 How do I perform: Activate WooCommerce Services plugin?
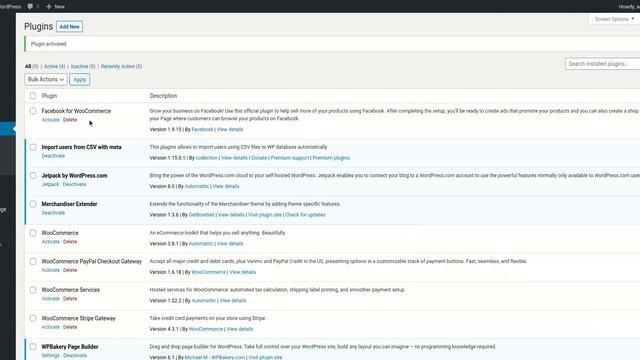[51, 299]
